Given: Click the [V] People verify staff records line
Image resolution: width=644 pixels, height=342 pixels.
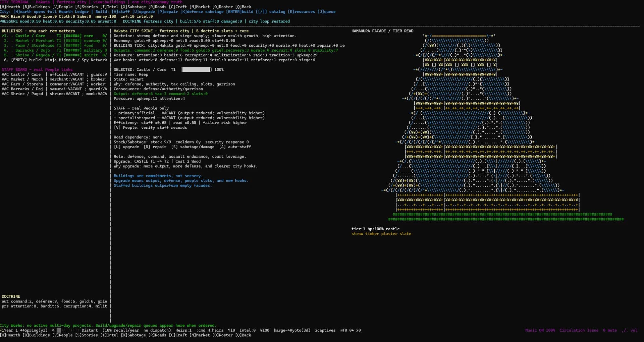Looking at the screenshot, I should pyautogui.click(x=150, y=128).
